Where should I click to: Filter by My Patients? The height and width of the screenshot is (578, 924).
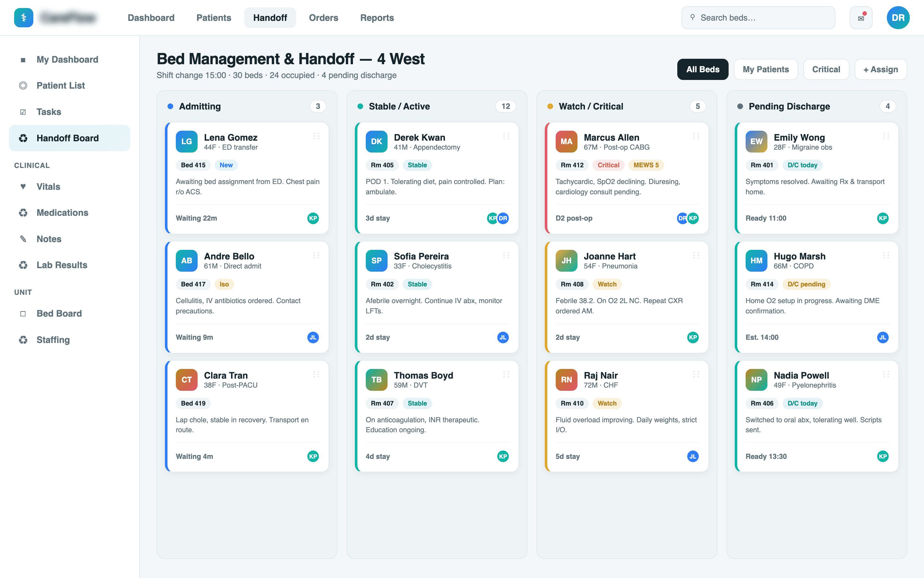[766, 69]
